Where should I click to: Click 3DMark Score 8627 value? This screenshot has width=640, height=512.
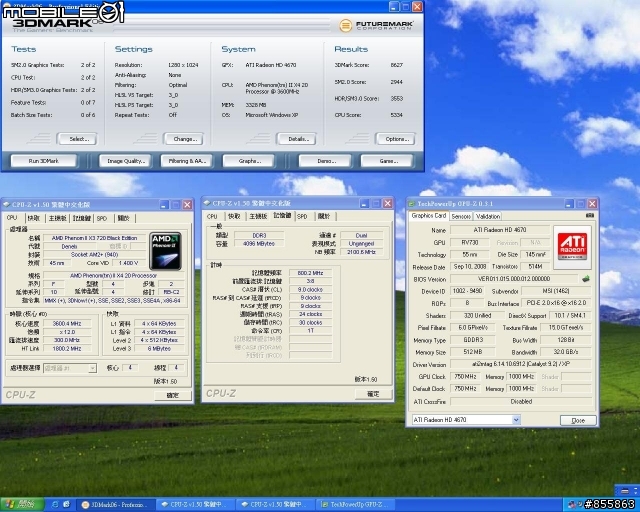coord(397,65)
